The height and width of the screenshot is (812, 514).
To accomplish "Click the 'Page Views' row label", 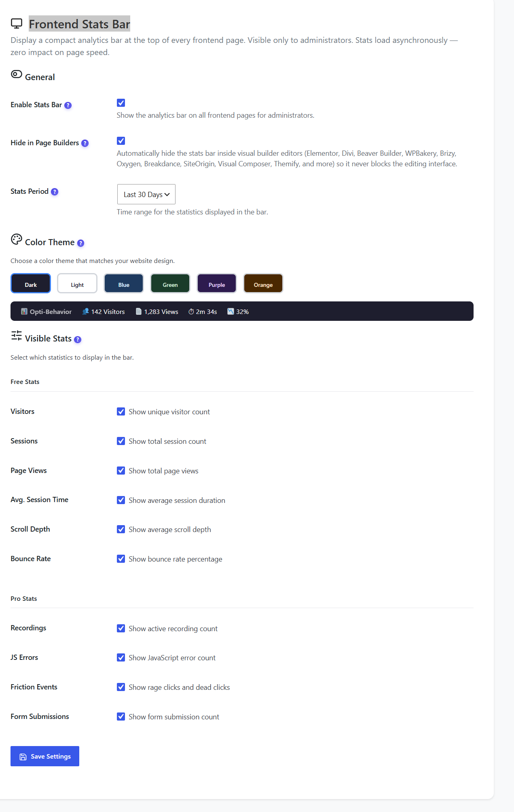I will click(x=29, y=471).
